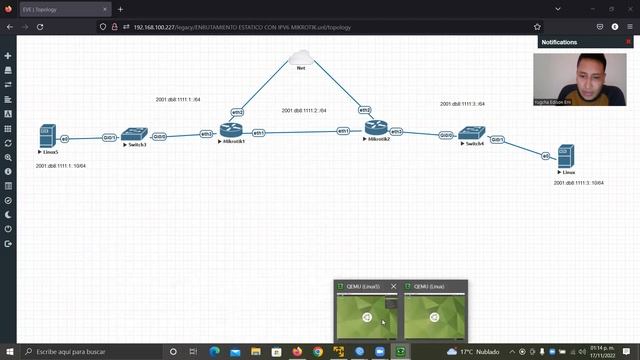Close the lab with power icon

pos(8,229)
